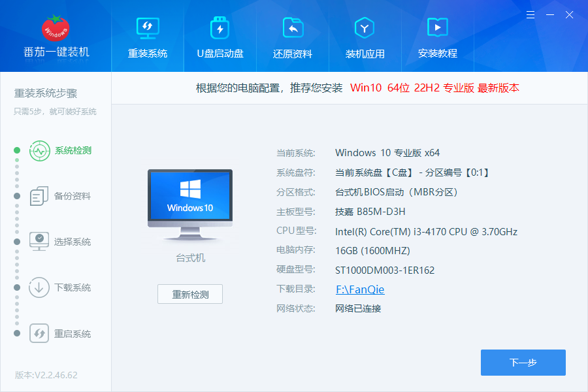Select the 选择系统 step icon
Screen dimensions: 588x392
click(39, 242)
